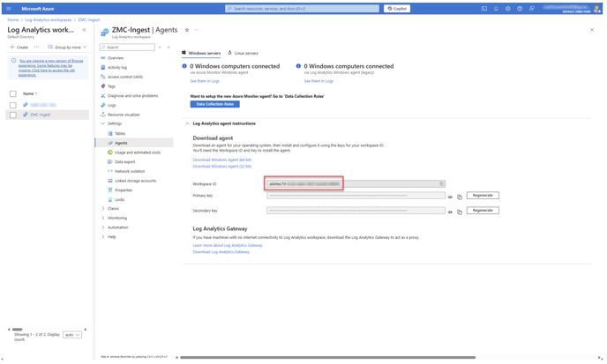Open the Feedback icon in top bar
Image resolution: width=607 pixels, height=364 pixels.
(531, 9)
